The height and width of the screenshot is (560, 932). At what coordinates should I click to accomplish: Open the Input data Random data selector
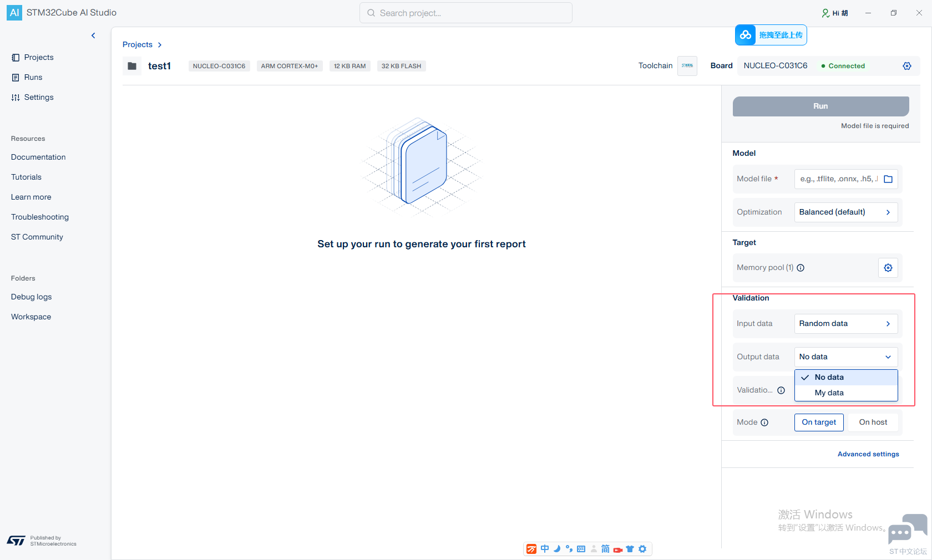tap(846, 323)
